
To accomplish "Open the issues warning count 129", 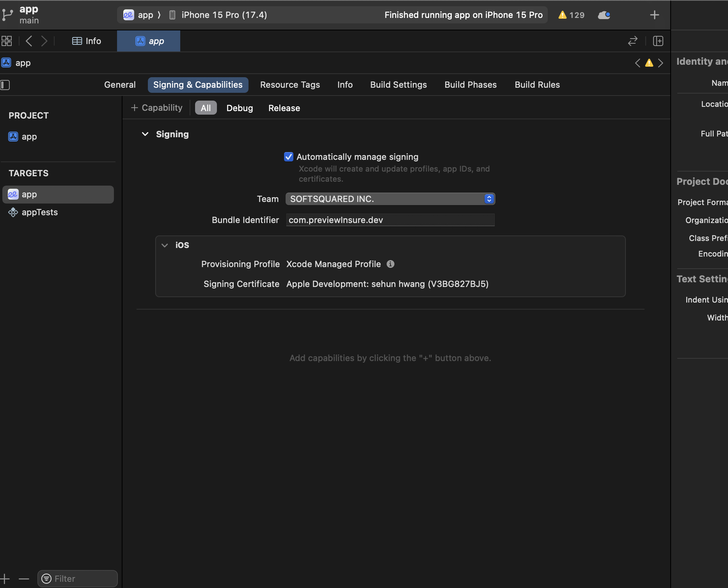I will pos(571,15).
